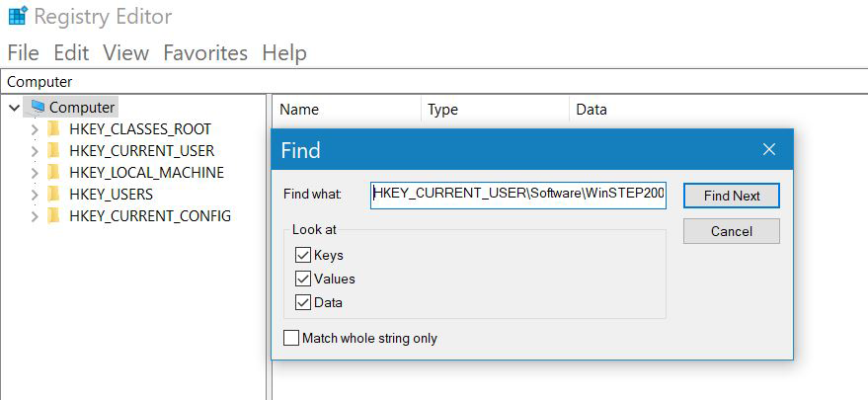Expand the HKEY_LOCAL_MACHINE branch arrow
Image resolution: width=868 pixels, height=400 pixels.
35,173
